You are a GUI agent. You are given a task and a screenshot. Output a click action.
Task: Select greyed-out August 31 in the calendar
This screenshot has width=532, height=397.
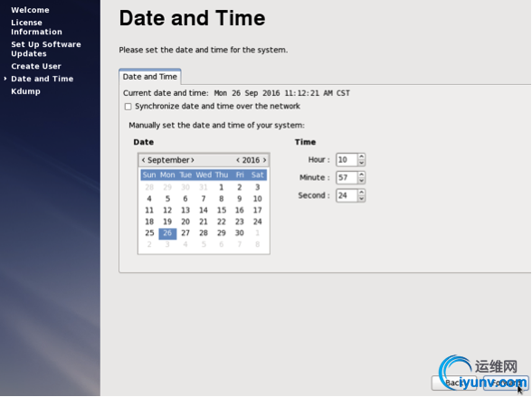coord(204,187)
